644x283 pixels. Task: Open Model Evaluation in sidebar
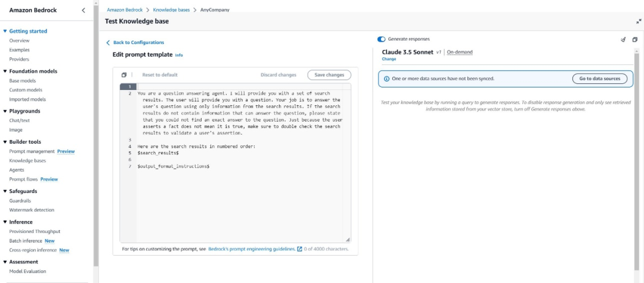[27, 271]
